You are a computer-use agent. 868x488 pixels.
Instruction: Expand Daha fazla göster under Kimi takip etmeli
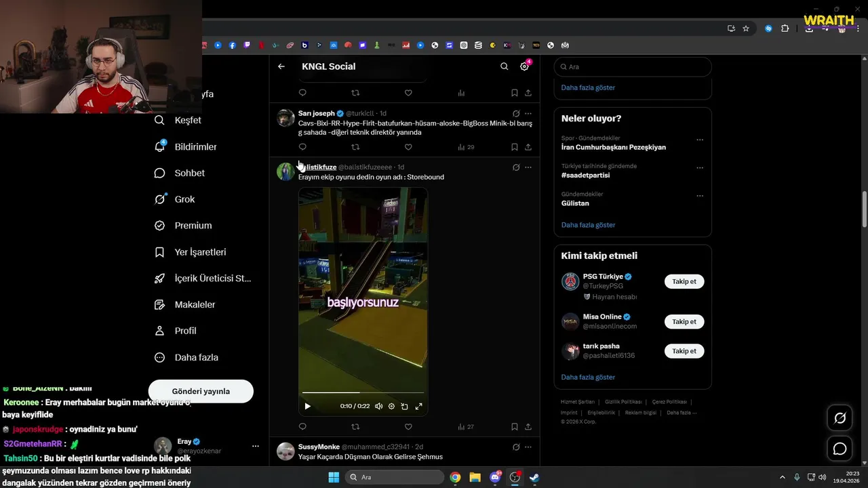pyautogui.click(x=588, y=378)
